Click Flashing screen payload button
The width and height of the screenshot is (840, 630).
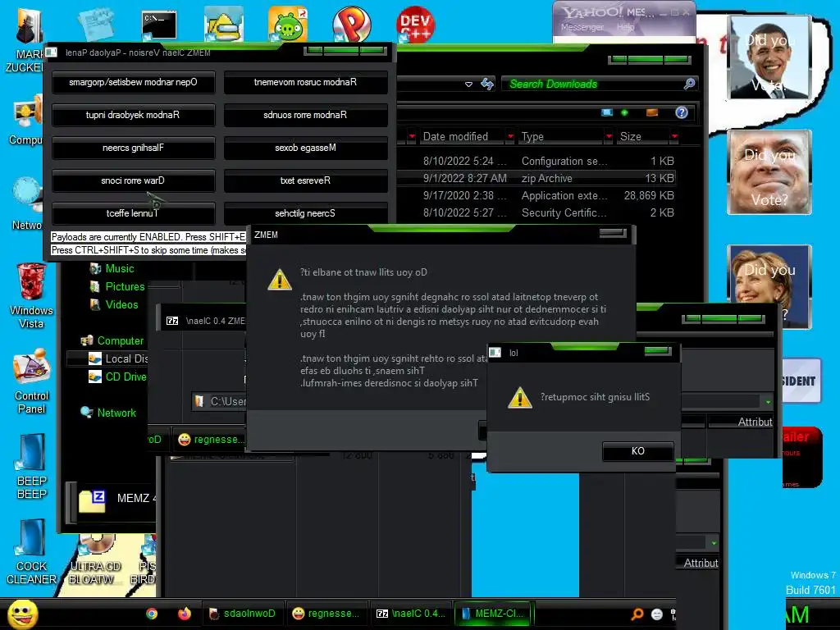coord(134,148)
